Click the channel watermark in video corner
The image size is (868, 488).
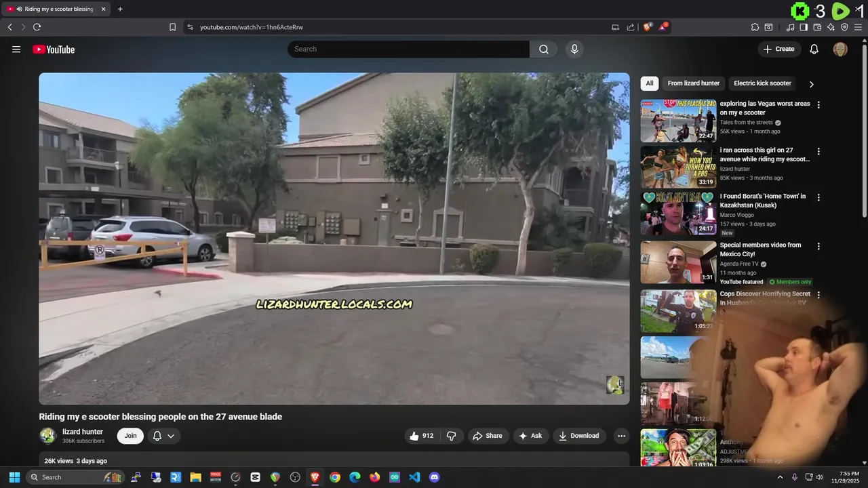pos(615,385)
